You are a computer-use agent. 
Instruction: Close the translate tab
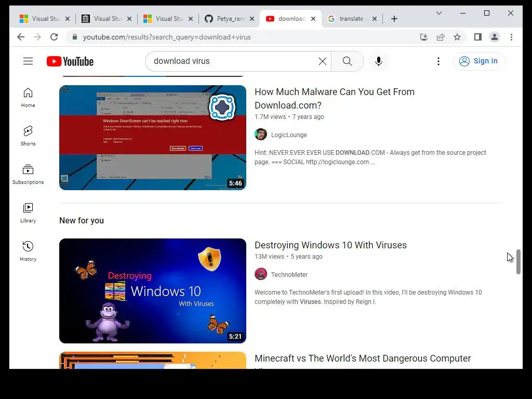[374, 19]
